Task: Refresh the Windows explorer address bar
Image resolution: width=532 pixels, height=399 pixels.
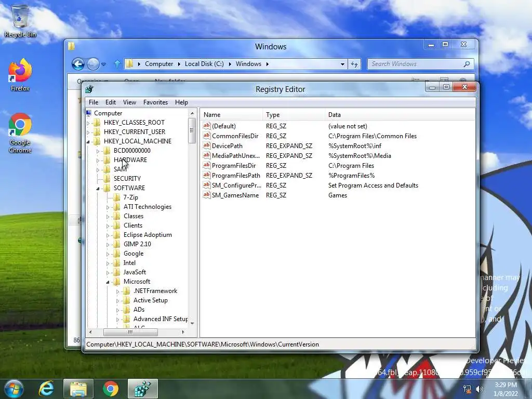Action: point(354,64)
